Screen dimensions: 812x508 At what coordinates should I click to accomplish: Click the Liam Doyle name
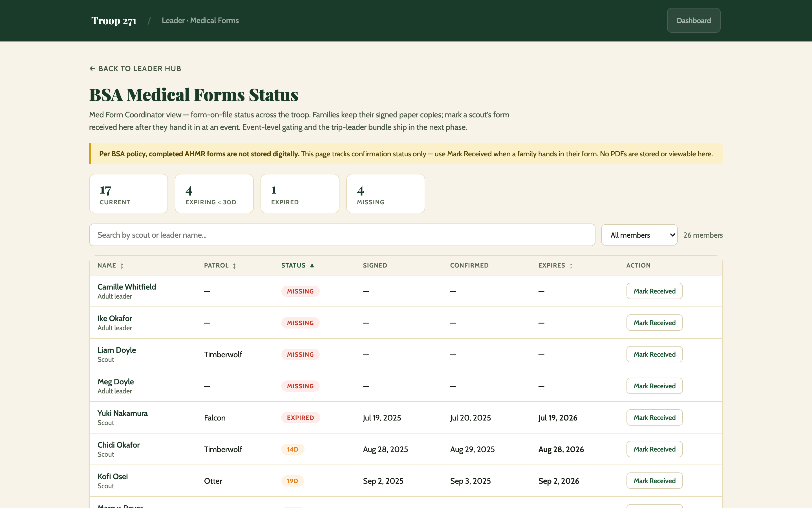tap(116, 350)
